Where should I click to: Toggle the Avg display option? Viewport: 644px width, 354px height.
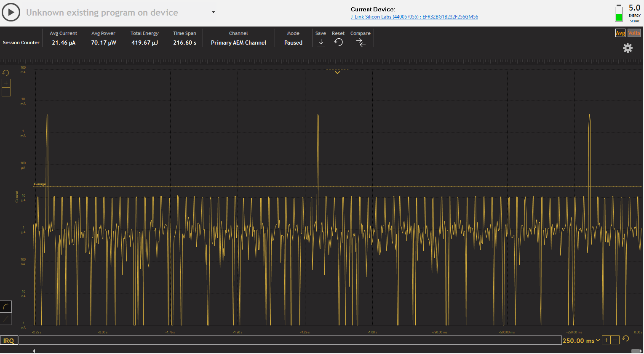620,32
